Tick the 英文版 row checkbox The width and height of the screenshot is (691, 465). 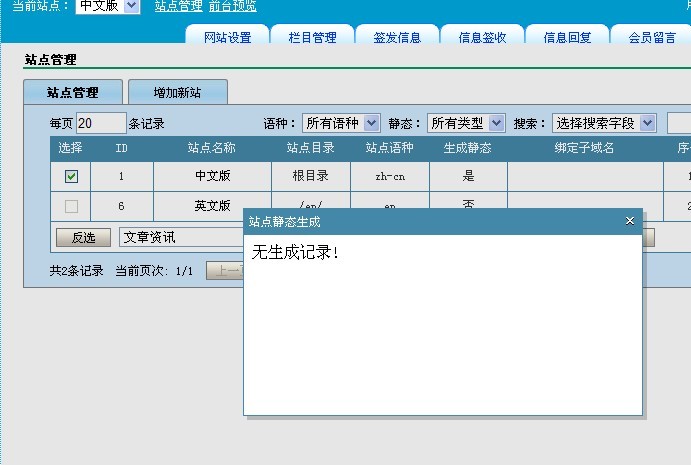71,206
